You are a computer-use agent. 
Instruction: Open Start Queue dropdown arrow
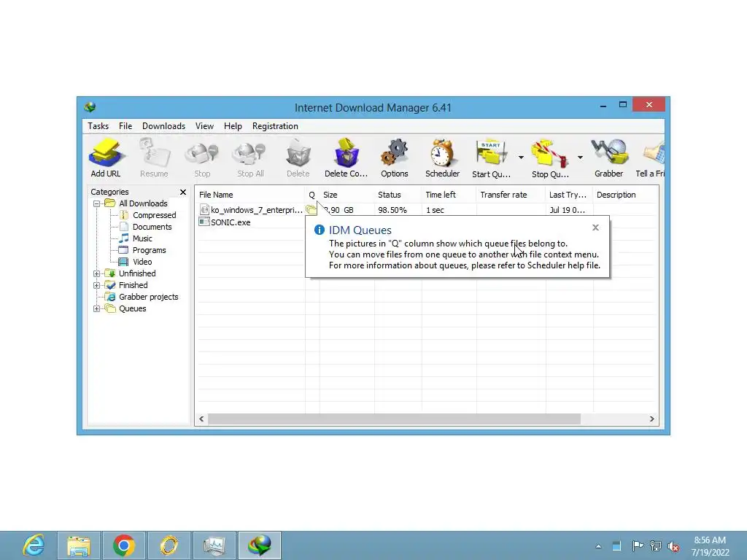tap(521, 157)
